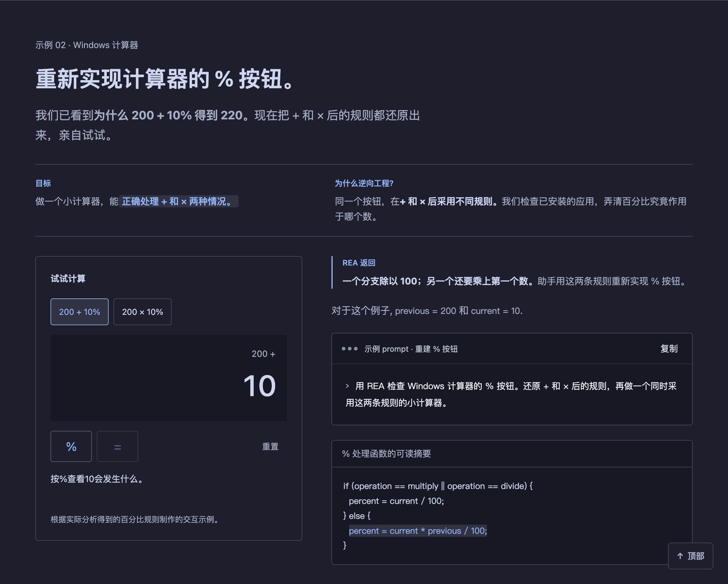Image resolution: width=728 pixels, height=584 pixels.
Task: Click the 'if (operation == multiply' code line
Action: coord(438,486)
